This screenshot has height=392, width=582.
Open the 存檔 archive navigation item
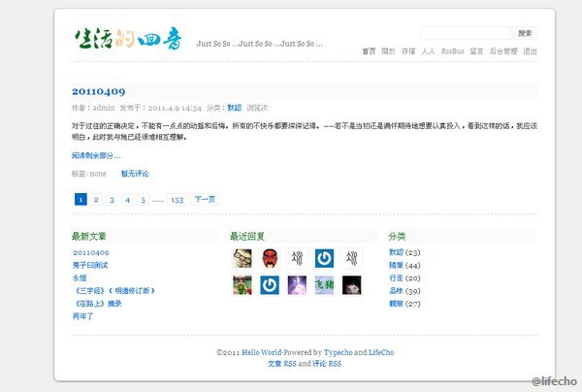(x=408, y=51)
